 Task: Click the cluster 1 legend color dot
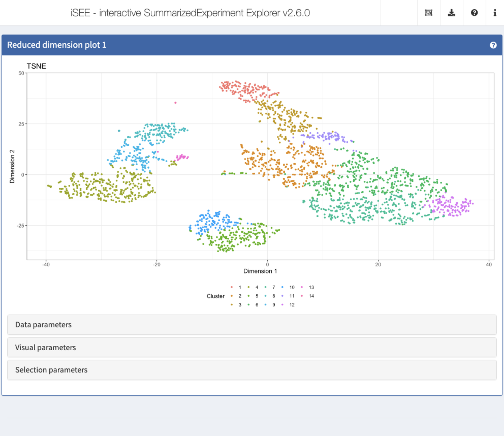click(231, 287)
